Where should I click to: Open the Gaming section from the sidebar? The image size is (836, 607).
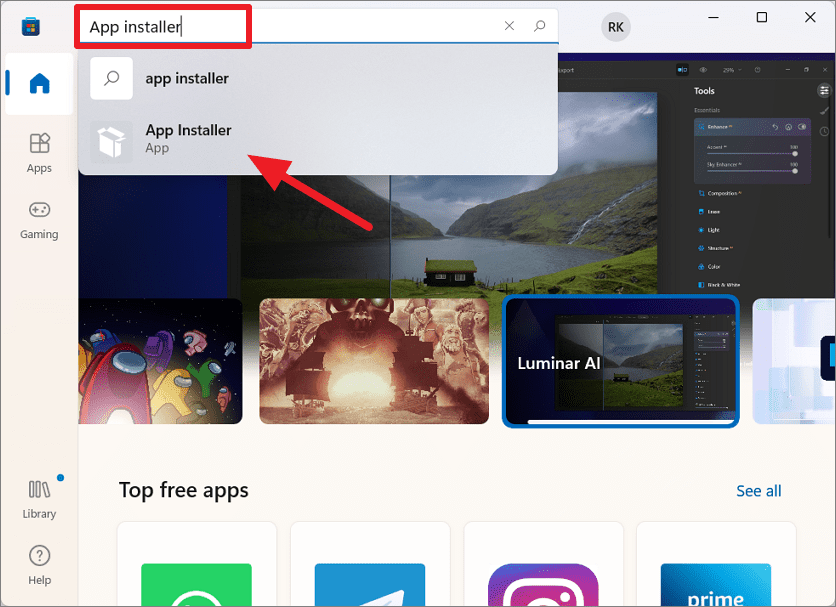[x=39, y=219]
